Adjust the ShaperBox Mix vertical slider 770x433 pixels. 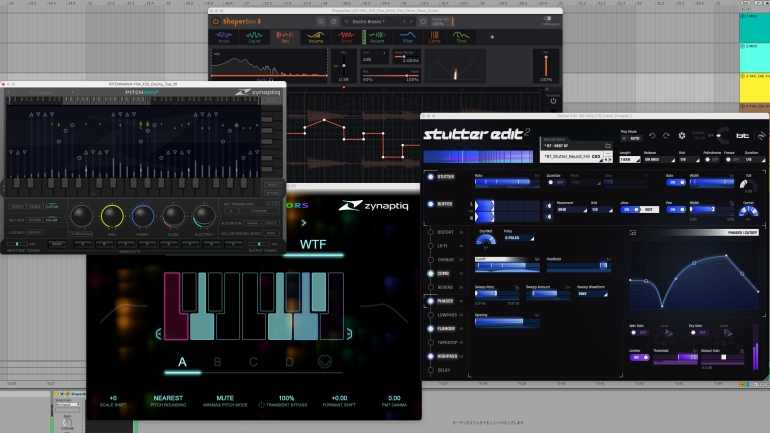(546, 64)
